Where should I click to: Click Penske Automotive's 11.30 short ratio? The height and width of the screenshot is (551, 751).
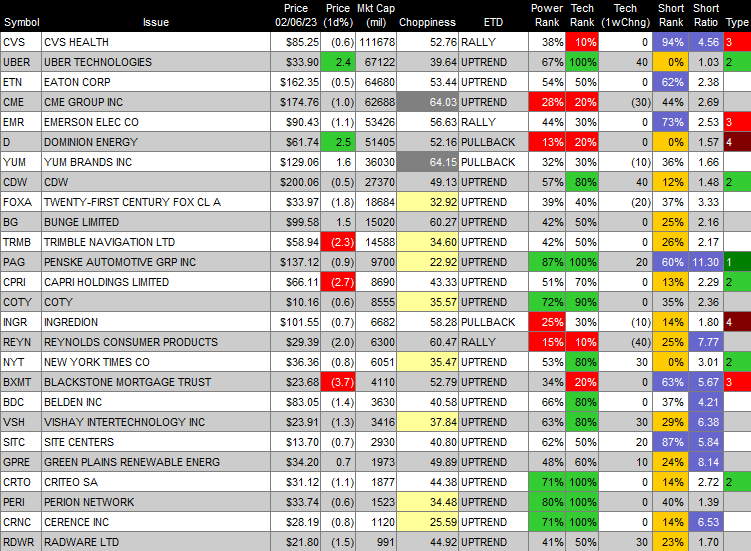(x=705, y=263)
